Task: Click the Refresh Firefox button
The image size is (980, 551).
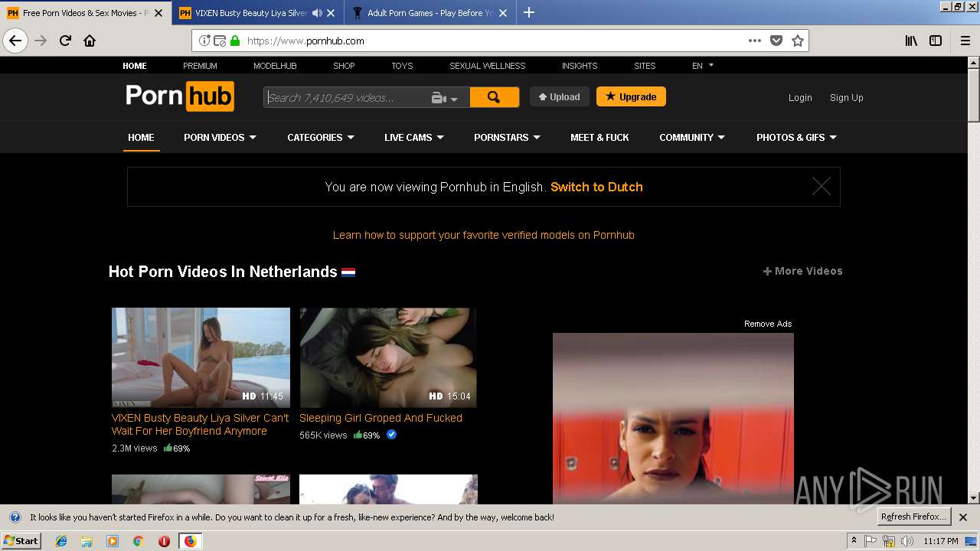Action: click(x=913, y=517)
